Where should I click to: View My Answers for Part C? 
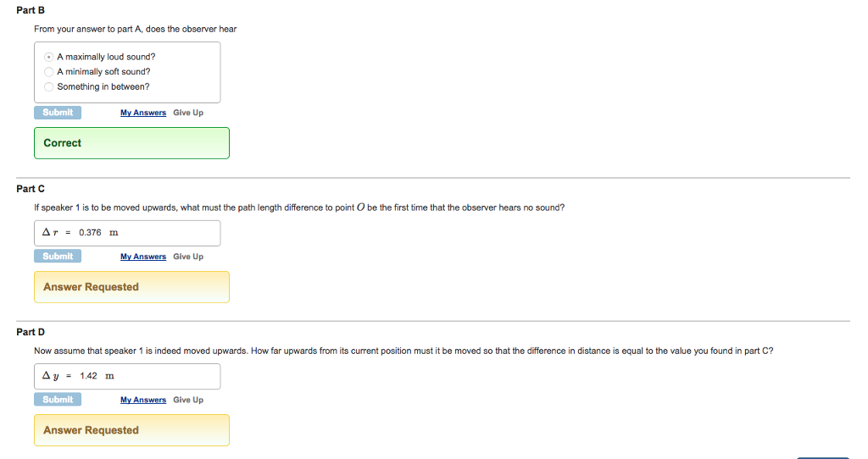pyautogui.click(x=143, y=257)
